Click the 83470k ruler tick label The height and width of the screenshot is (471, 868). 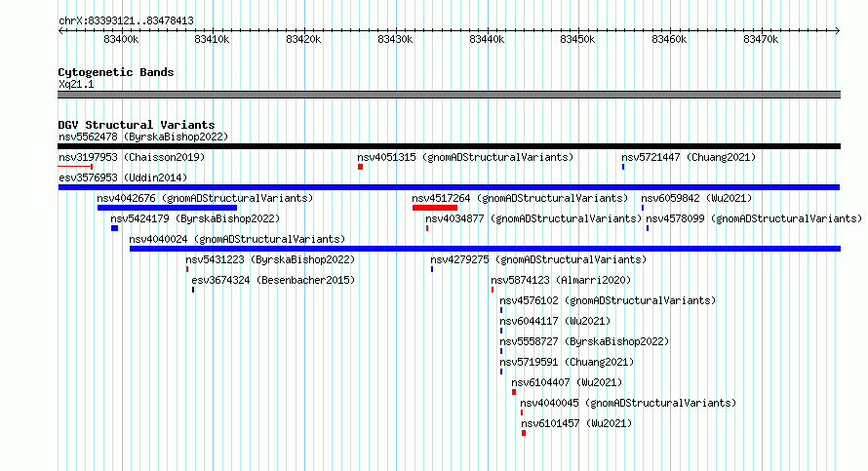[x=761, y=39]
